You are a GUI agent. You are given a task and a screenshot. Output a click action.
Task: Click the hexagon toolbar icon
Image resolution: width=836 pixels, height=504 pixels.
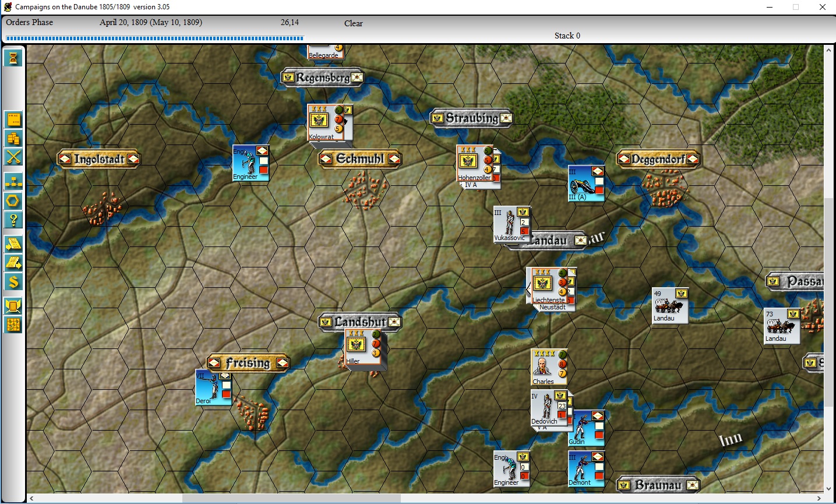(x=13, y=201)
